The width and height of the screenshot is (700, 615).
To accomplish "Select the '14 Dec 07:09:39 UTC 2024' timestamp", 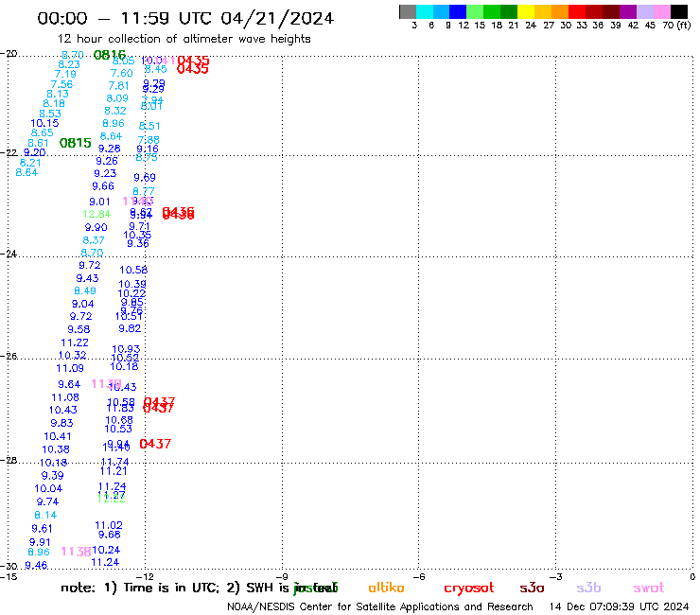I will click(620, 607).
